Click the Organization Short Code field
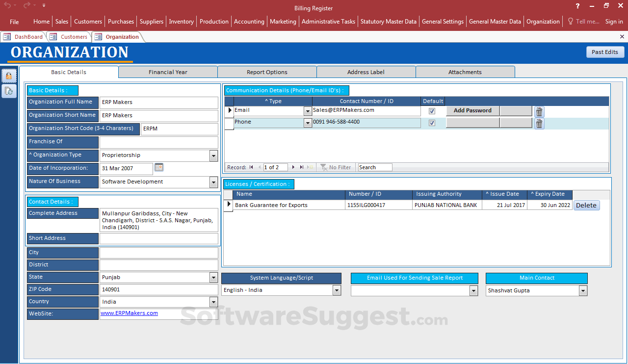 click(180, 129)
